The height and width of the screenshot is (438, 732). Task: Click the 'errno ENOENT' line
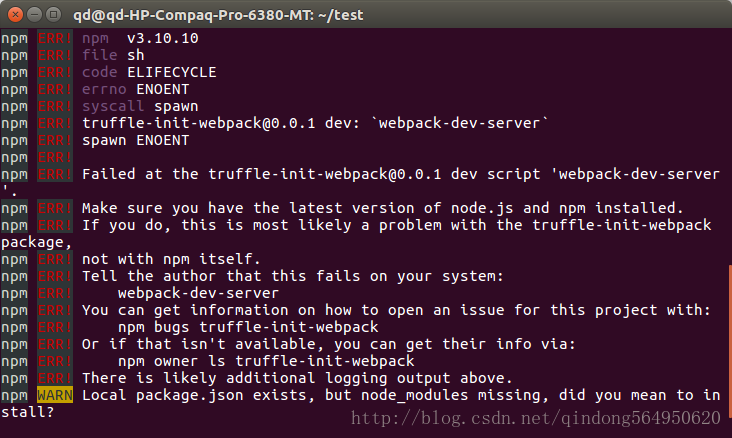pyautogui.click(x=135, y=89)
